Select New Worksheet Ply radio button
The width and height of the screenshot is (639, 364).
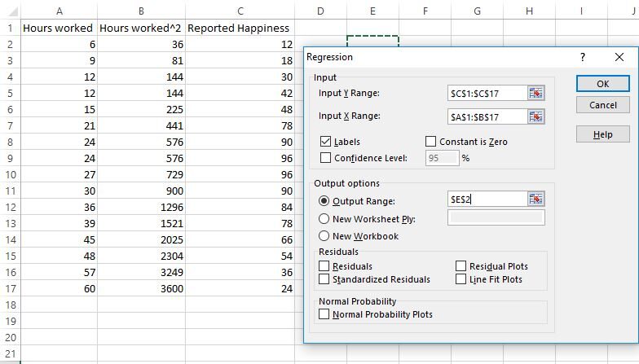(x=324, y=218)
